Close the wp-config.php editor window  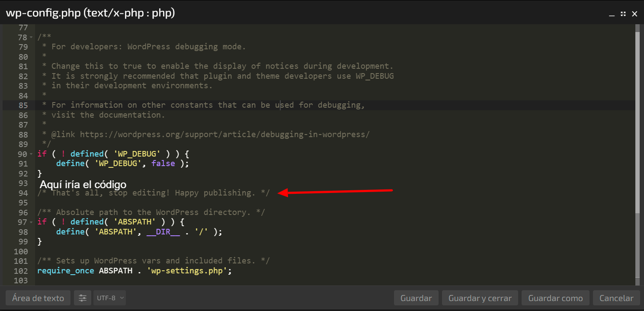[x=634, y=14]
